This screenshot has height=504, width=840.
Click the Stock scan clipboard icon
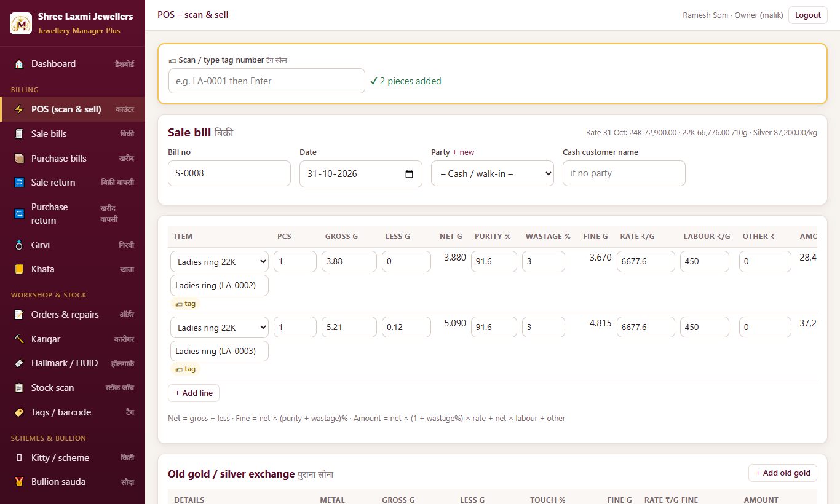pos(19,388)
